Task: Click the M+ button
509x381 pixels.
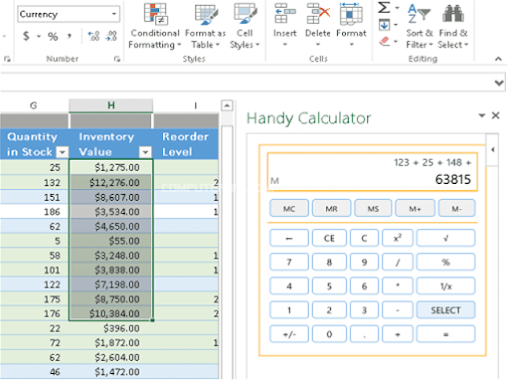Action: [x=415, y=208]
